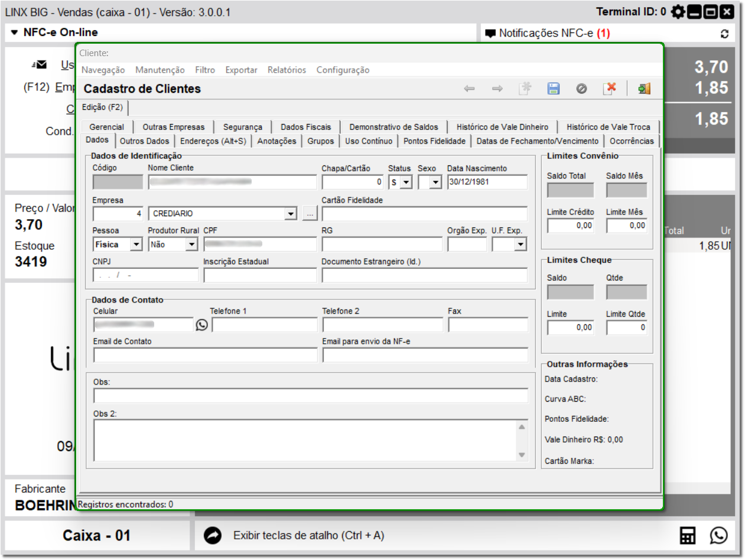Open the Histórico de Vale Troca tab
Screen dimensions: 745x560
click(609, 127)
